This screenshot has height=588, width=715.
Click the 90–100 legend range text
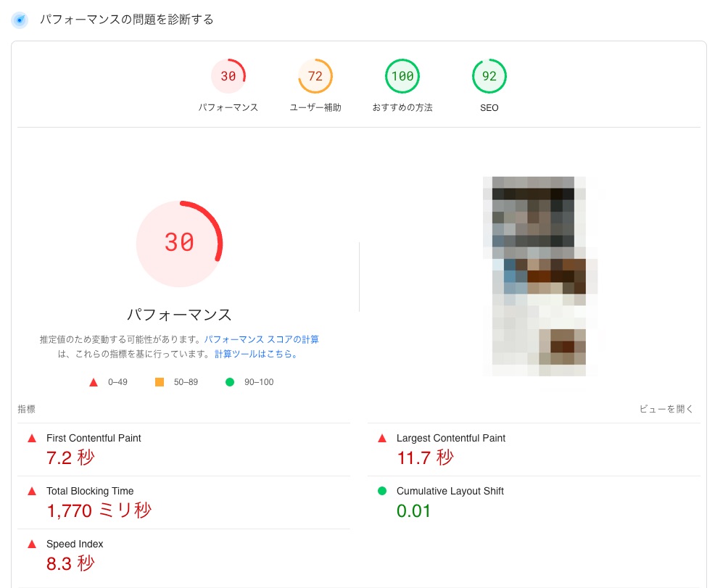[x=259, y=382]
